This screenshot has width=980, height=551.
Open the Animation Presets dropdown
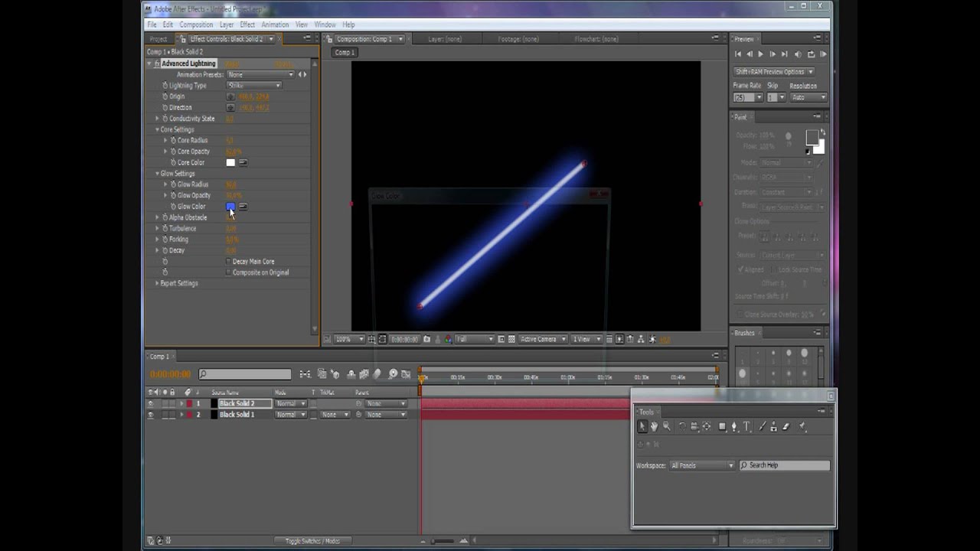(x=260, y=74)
